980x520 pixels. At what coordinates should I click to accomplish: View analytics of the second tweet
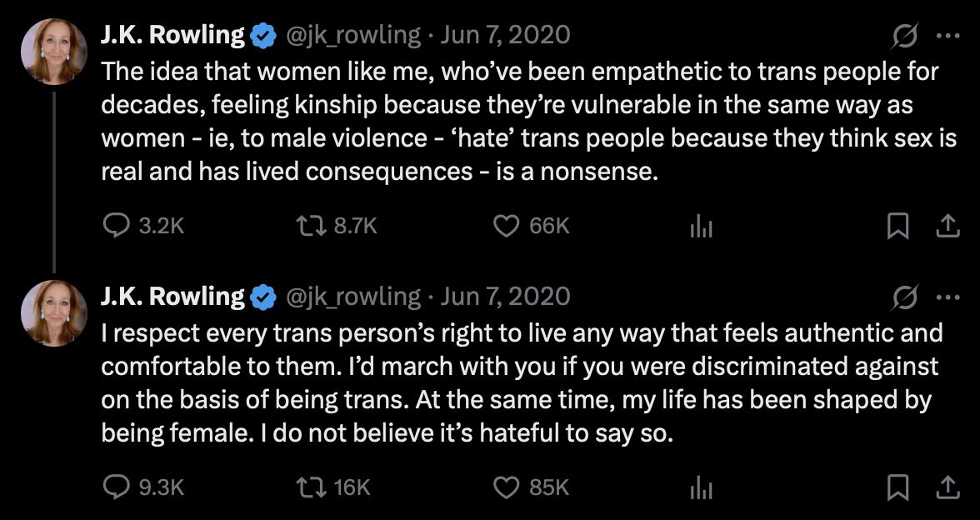(x=702, y=488)
